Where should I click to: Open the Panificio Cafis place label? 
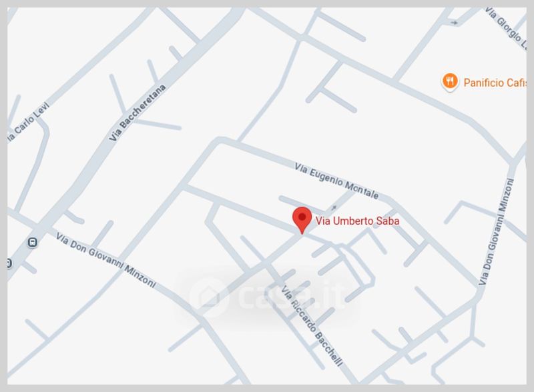(x=495, y=83)
